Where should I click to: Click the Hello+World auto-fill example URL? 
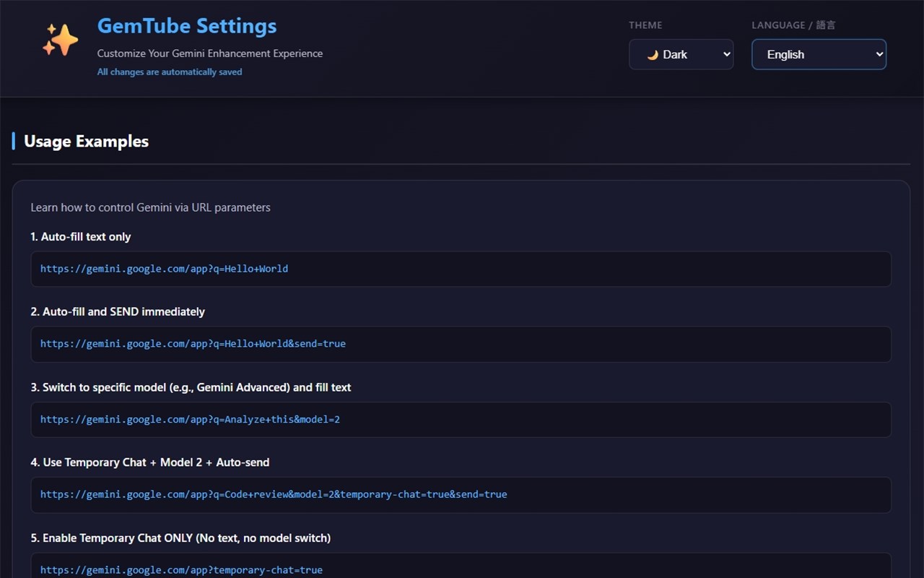pyautogui.click(x=164, y=269)
